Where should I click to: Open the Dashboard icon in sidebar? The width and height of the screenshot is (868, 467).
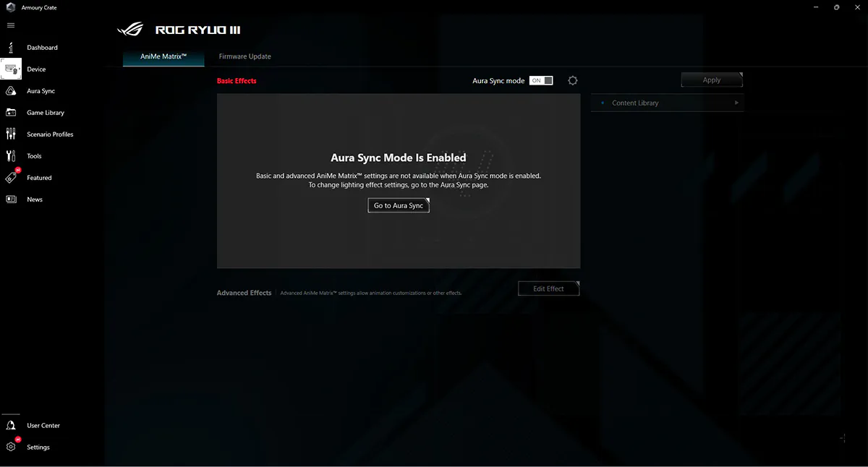11,48
